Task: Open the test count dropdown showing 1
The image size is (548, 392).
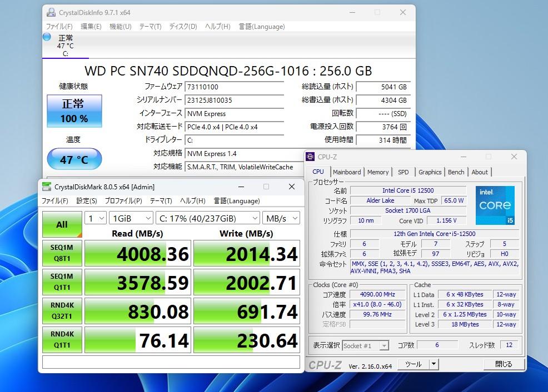Action: coord(96,218)
